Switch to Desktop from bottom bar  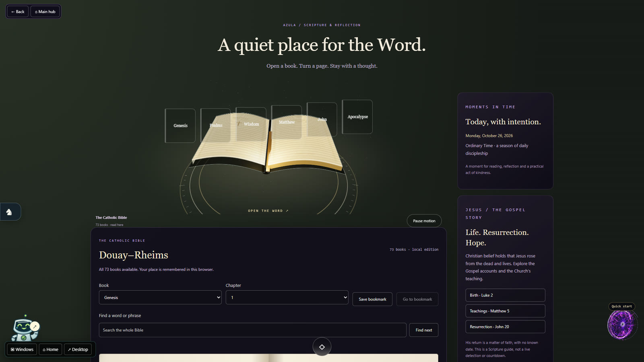(x=78, y=350)
